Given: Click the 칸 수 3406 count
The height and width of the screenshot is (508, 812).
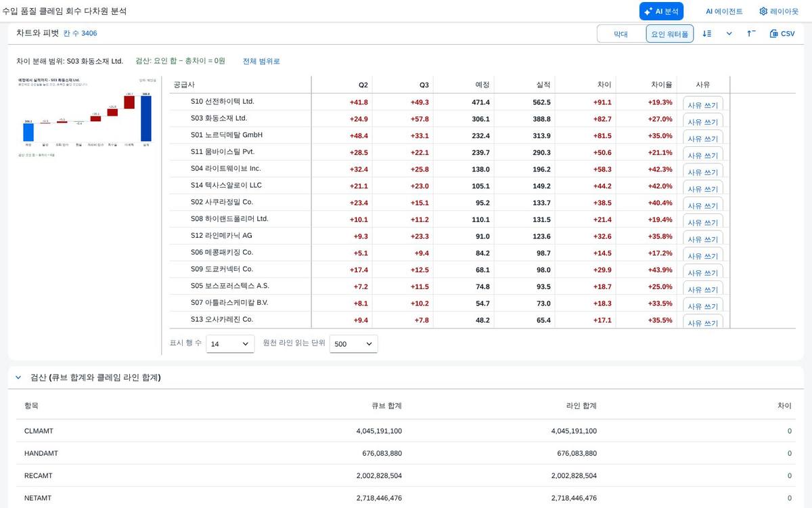Looking at the screenshot, I should click(80, 33).
